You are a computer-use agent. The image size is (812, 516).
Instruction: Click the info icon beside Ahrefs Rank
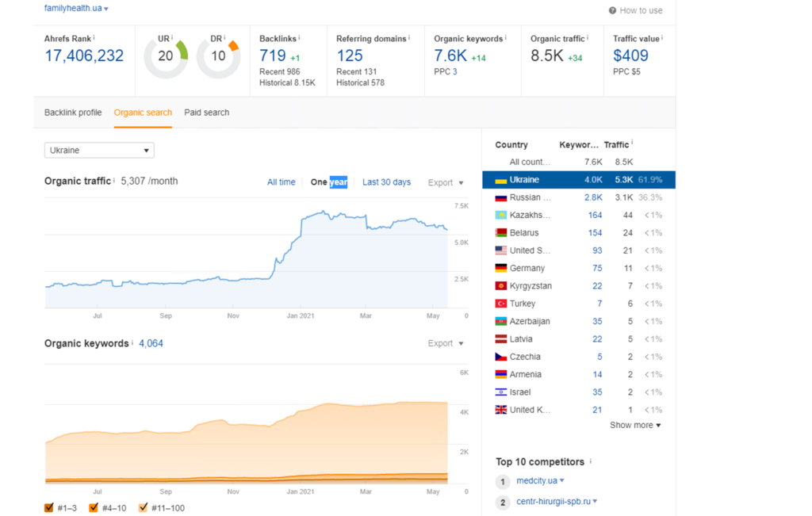[x=94, y=37]
